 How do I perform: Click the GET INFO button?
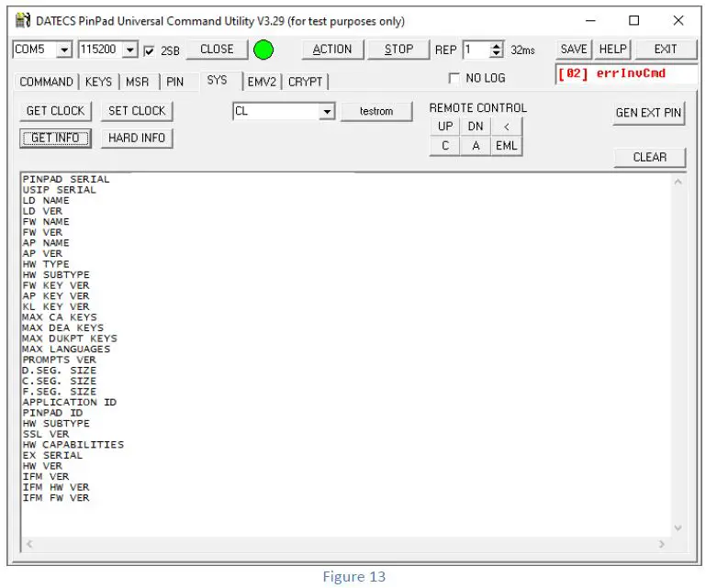pyautogui.click(x=55, y=138)
